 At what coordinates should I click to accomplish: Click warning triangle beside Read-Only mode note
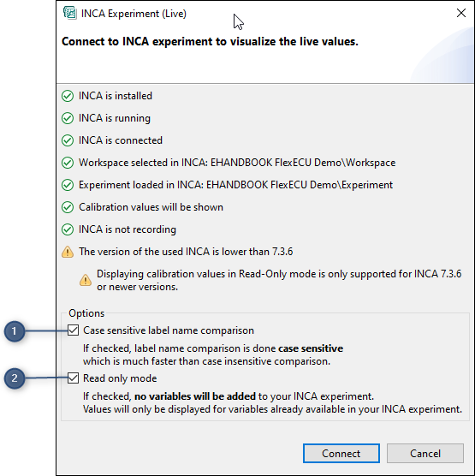[x=86, y=280]
